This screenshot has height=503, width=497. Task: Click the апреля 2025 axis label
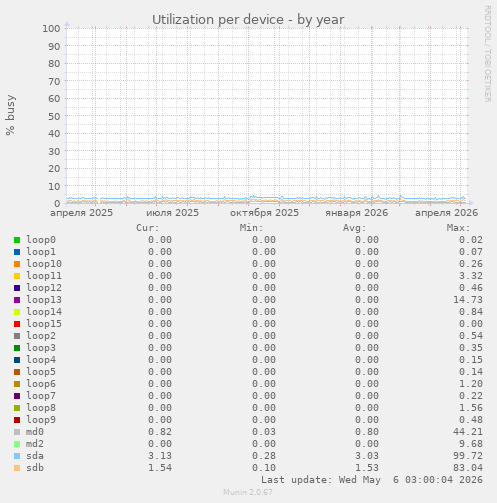(82, 213)
